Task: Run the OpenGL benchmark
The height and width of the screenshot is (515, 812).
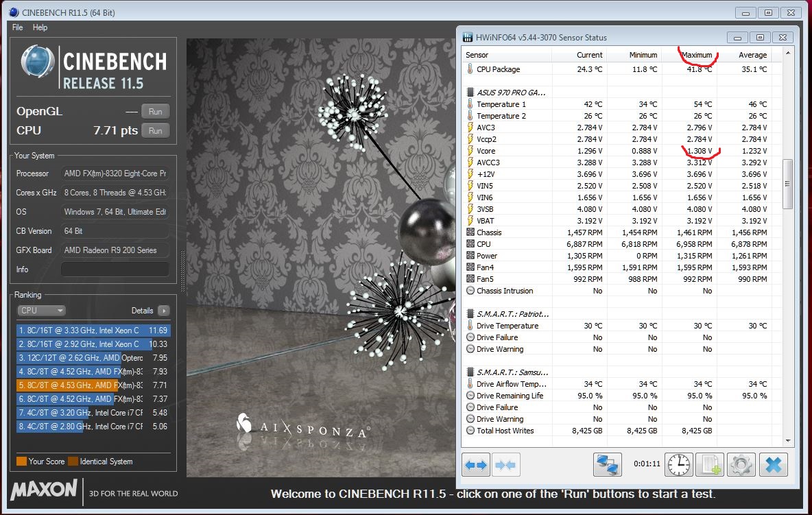Action: 156,111
